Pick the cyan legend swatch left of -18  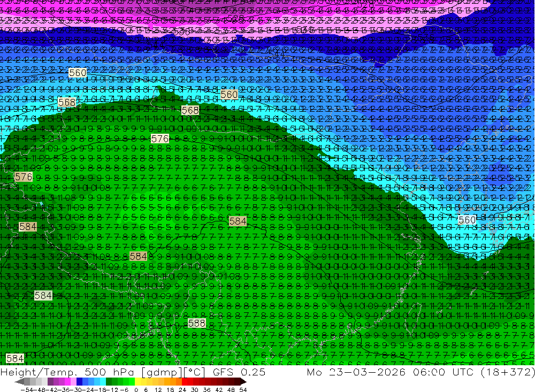103,381
